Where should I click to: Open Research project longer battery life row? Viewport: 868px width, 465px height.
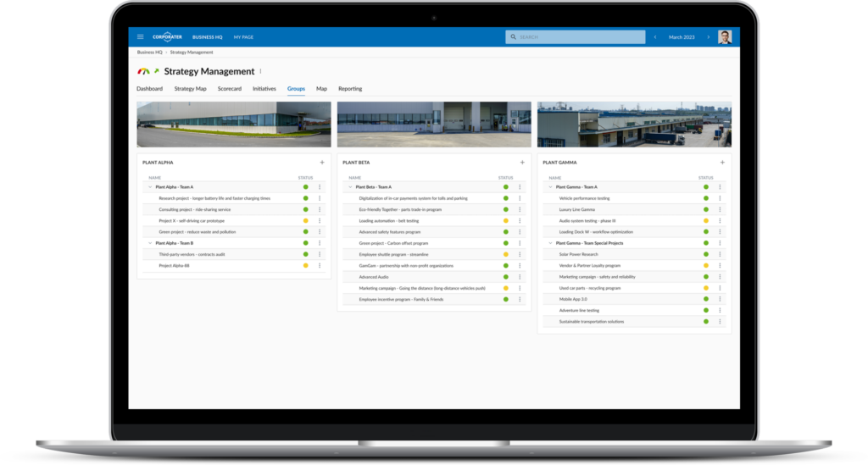(x=234, y=198)
